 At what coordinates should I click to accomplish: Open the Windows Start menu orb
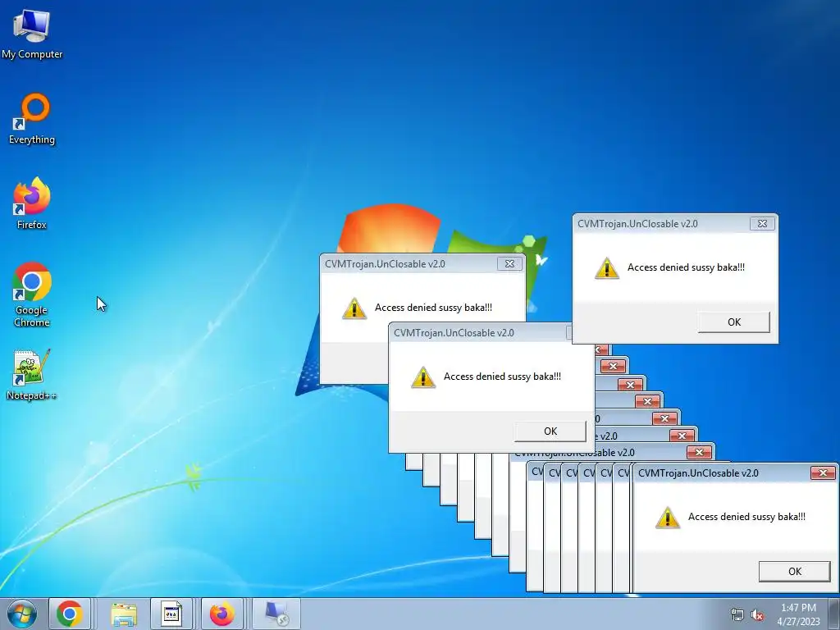(x=22, y=614)
